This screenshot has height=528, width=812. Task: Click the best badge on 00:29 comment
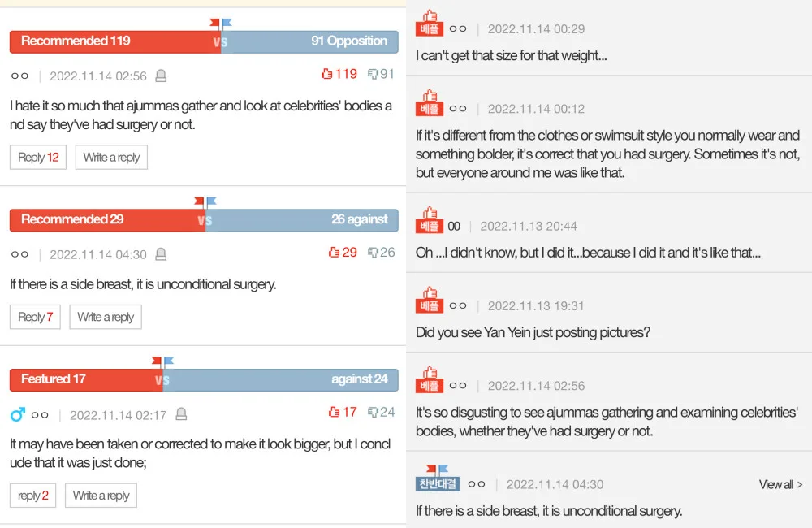tap(430, 24)
